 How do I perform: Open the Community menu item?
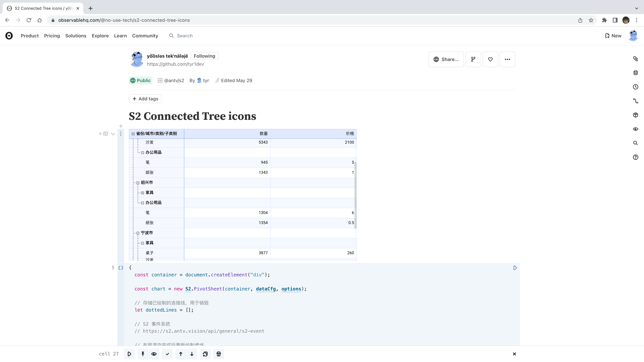click(145, 36)
